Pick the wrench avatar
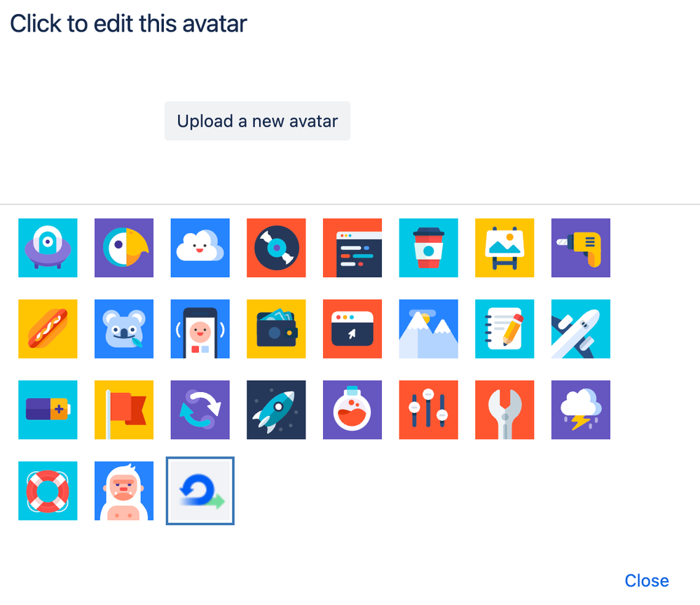 (x=505, y=410)
